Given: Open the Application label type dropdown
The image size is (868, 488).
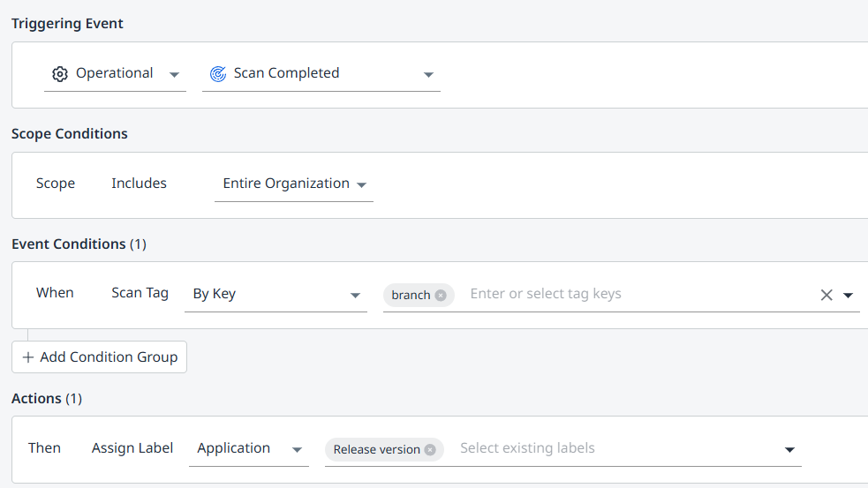Looking at the screenshot, I should click(297, 450).
